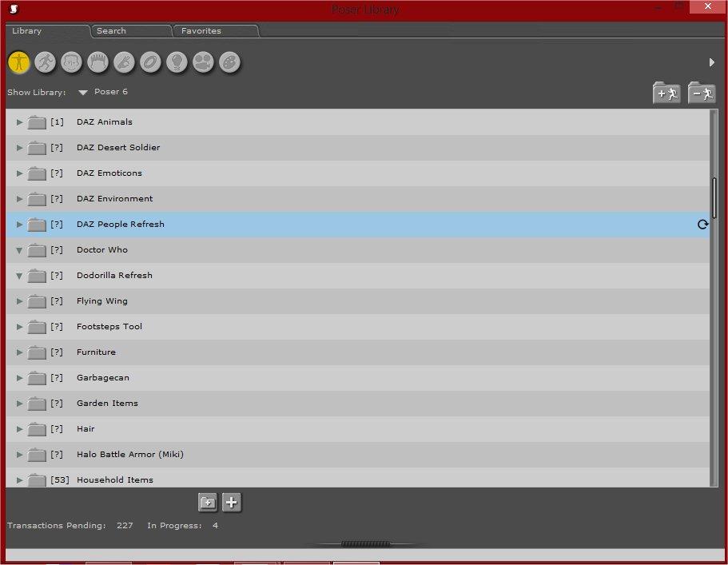Select the Garbagecan entry
This screenshot has width=728, height=565.
[357, 377]
